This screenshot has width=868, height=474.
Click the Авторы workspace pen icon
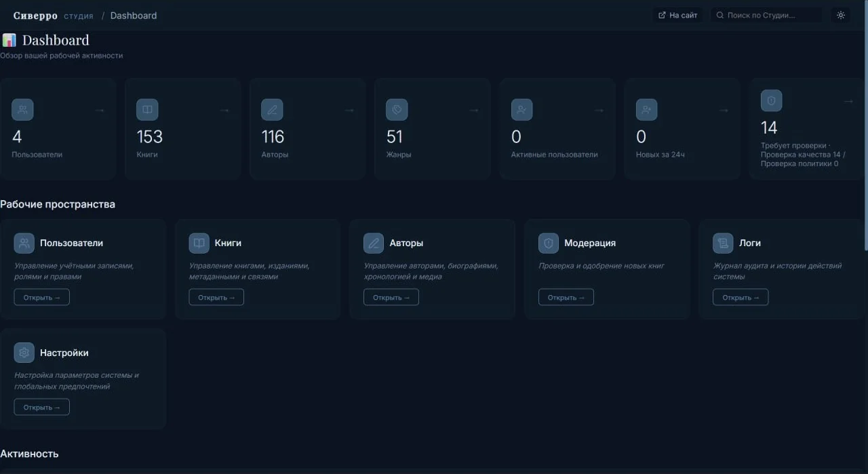[374, 243]
